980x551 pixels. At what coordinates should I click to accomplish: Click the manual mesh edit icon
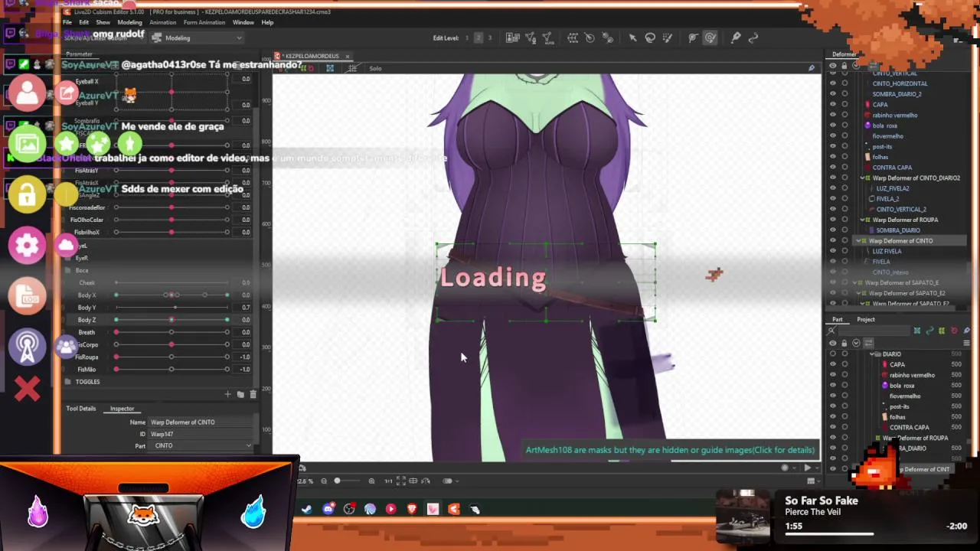531,37
